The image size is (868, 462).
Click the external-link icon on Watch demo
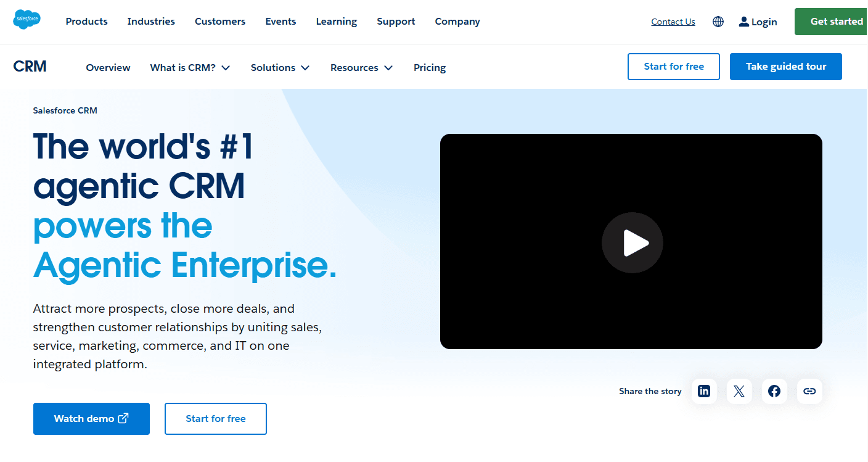pos(123,418)
